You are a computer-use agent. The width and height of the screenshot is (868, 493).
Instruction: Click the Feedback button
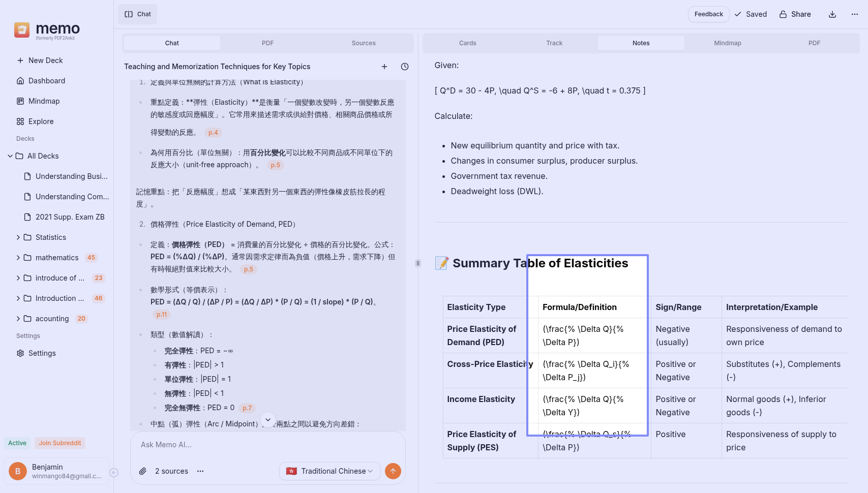[x=708, y=14]
